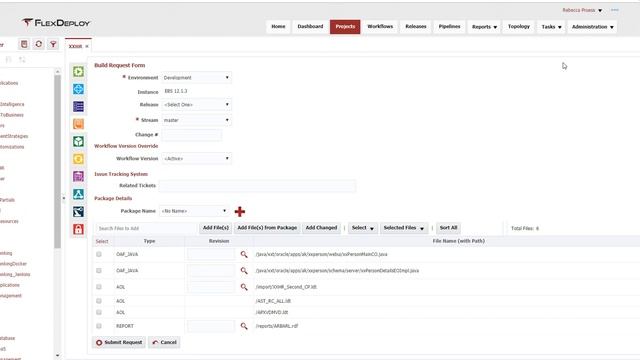
Task: Select the Projects tab
Action: 345,27
